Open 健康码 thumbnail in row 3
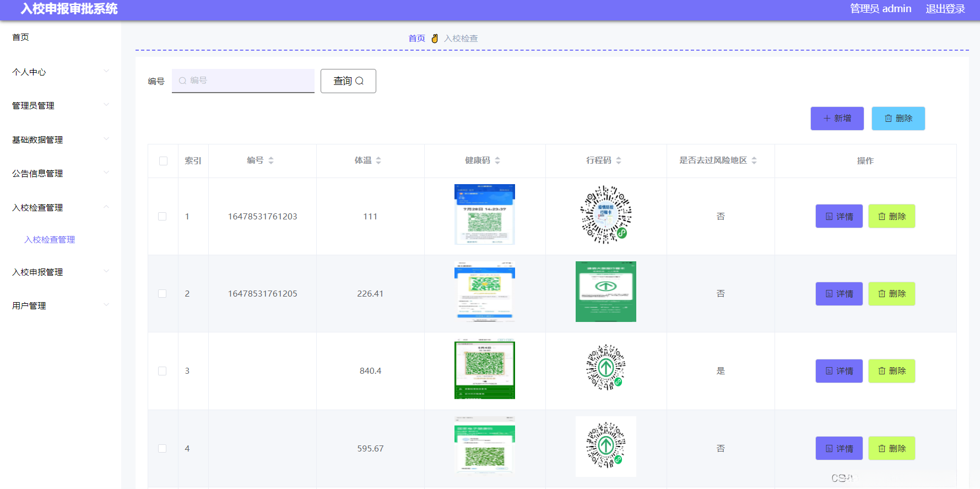This screenshot has height=489, width=980. [x=485, y=369]
